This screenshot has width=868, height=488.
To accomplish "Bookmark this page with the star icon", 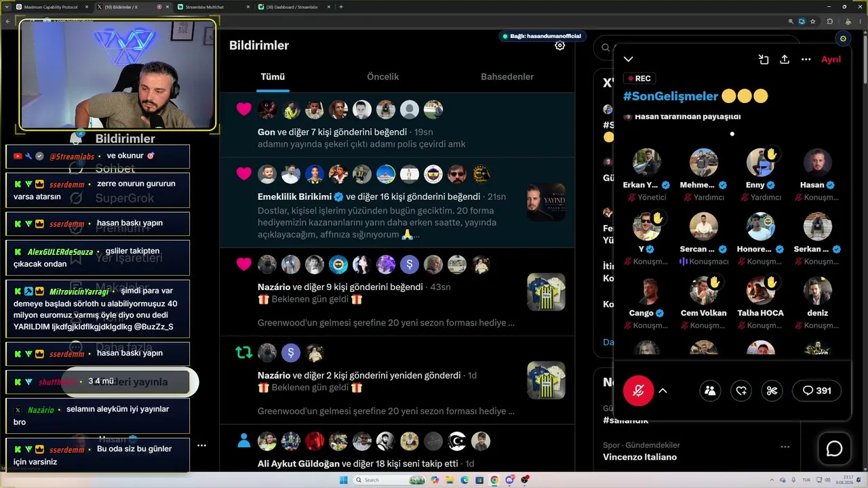I will click(812, 21).
